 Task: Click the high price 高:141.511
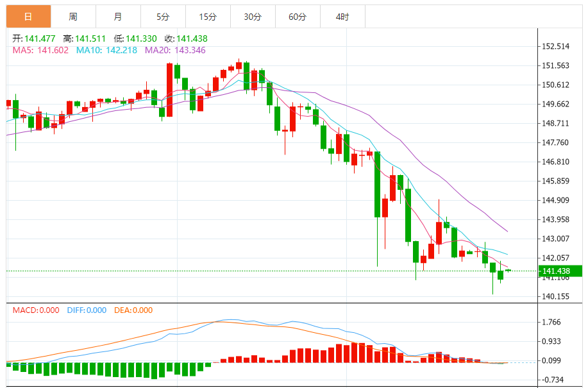click(85, 38)
